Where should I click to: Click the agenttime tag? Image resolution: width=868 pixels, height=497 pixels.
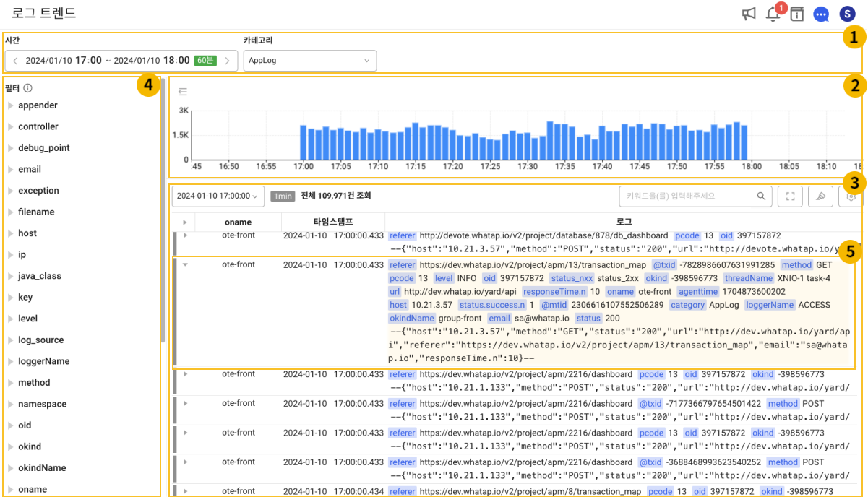[698, 291]
